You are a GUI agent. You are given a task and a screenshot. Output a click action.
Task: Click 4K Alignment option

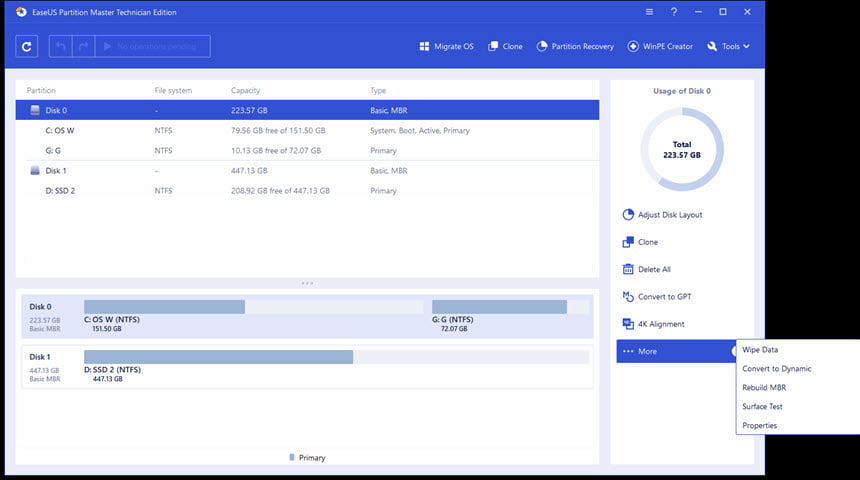653,324
